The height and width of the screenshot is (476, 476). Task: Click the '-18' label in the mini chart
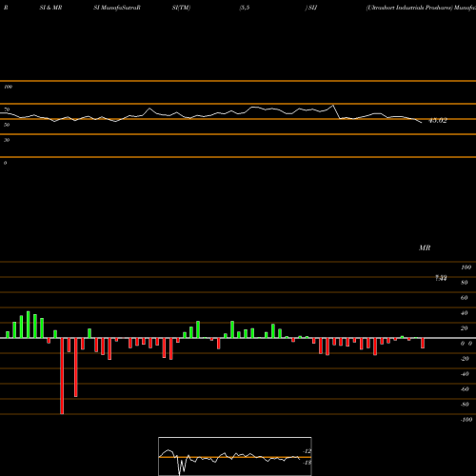307,463
